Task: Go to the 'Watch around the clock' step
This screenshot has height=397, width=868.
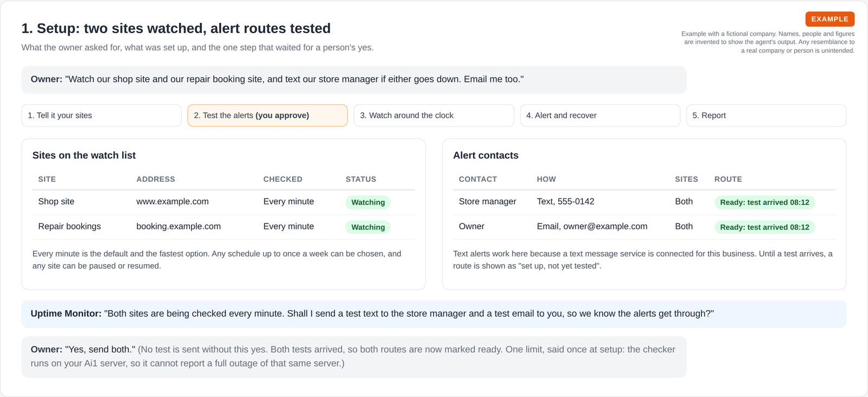Action: coord(433,116)
